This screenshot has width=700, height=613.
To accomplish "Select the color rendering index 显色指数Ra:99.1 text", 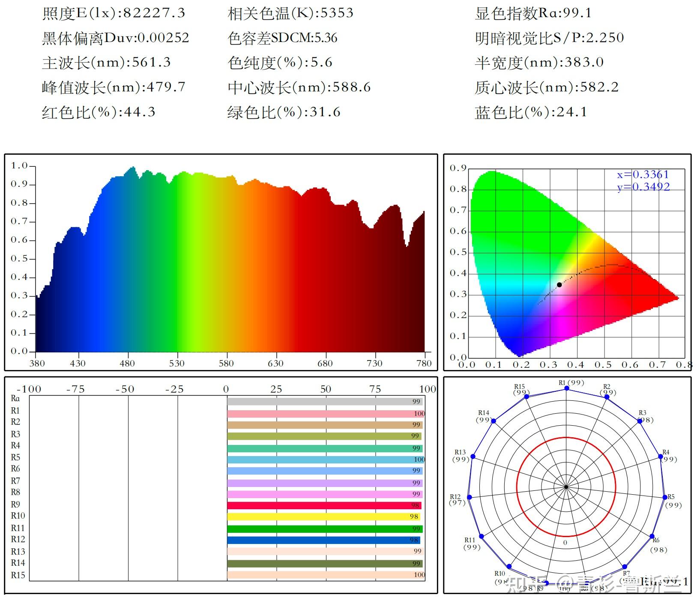I will 533,13.
